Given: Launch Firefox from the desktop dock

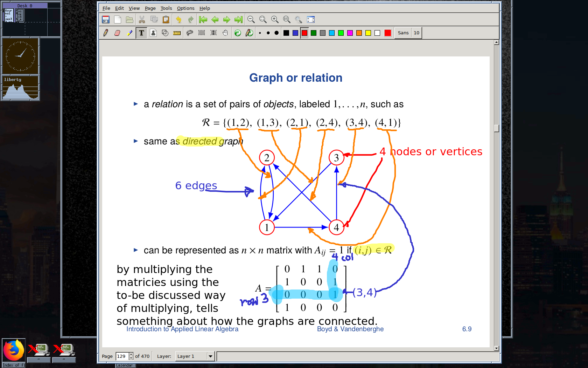Looking at the screenshot, I should 14,350.
